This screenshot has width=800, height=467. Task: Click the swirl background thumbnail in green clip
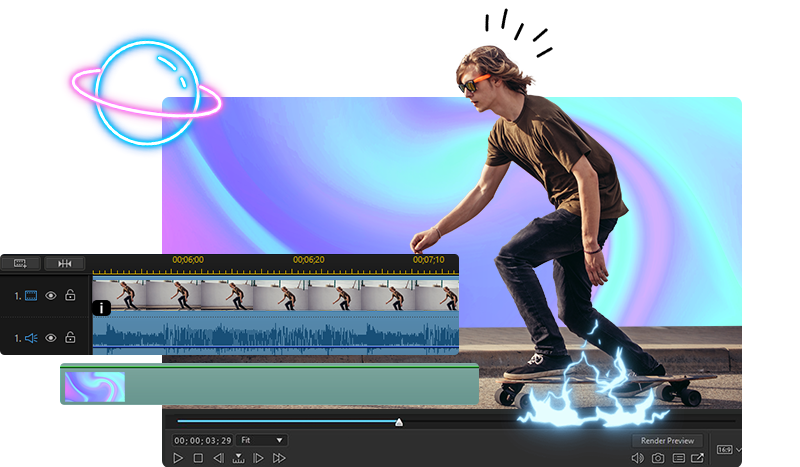pos(95,386)
